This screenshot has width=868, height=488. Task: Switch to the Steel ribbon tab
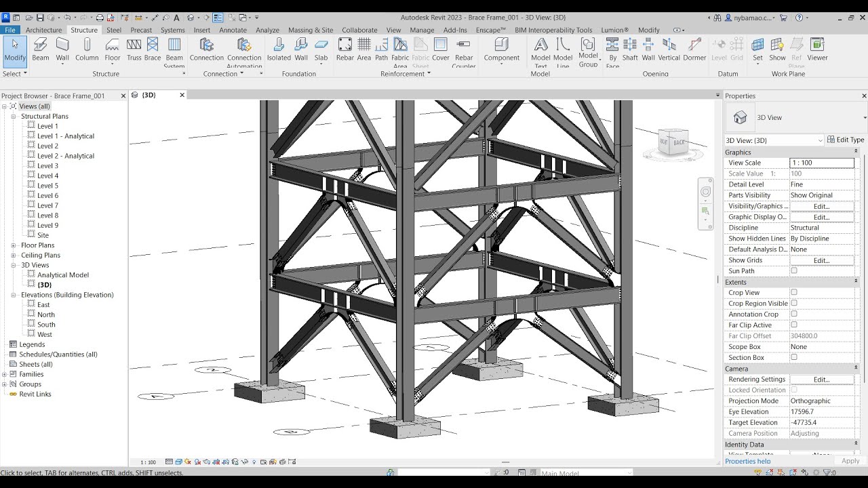[114, 30]
